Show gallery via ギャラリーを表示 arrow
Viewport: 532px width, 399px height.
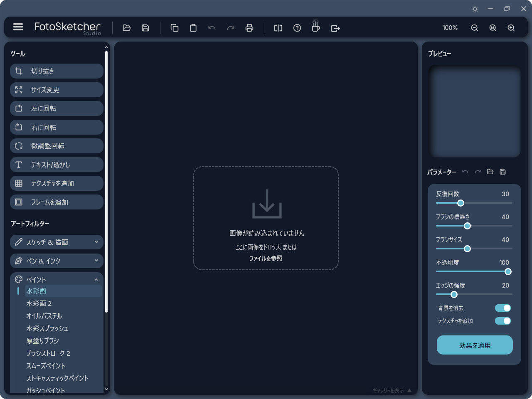409,390
